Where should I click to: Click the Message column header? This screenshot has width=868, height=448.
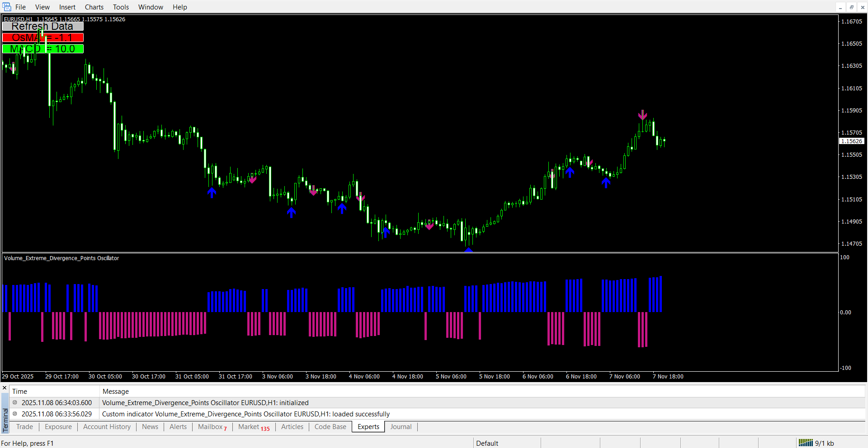coord(116,392)
